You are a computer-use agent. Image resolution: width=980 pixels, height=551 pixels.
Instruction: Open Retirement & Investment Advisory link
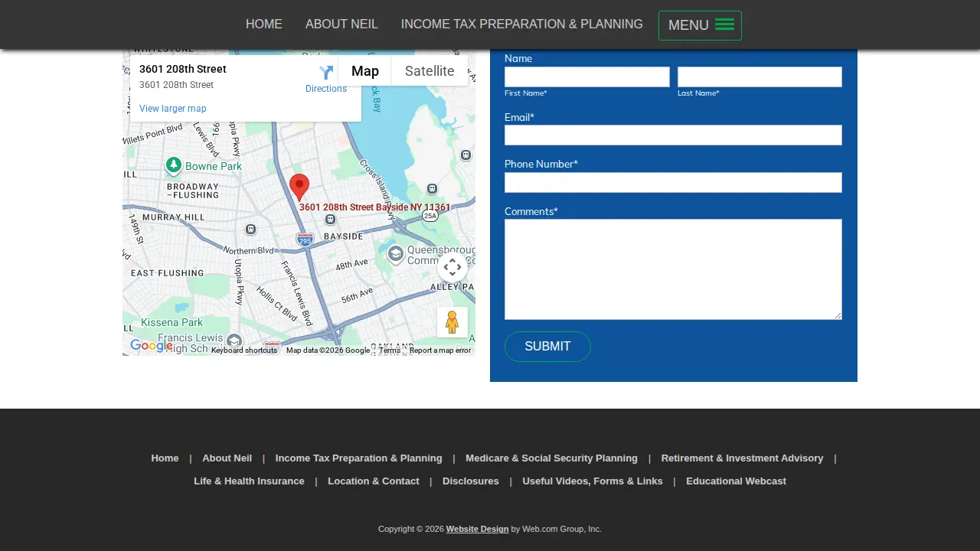click(x=742, y=458)
